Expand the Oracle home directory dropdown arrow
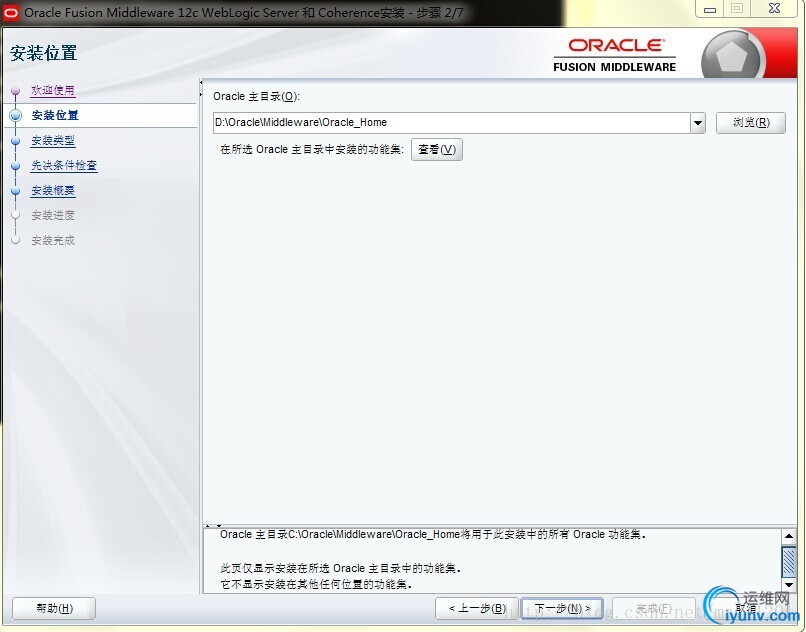806x632 pixels. (x=698, y=122)
